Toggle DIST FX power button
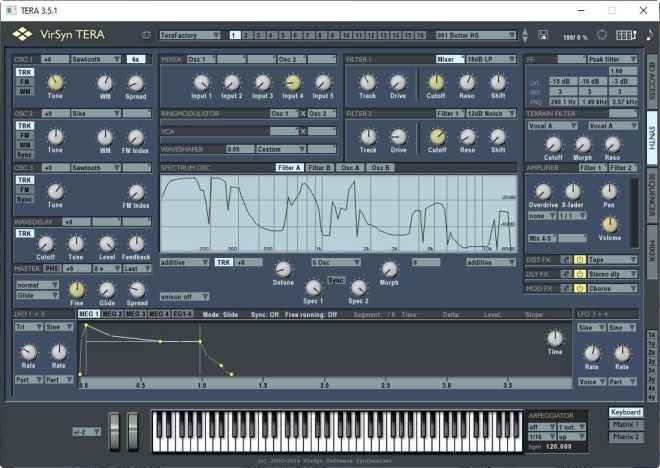 [580, 260]
